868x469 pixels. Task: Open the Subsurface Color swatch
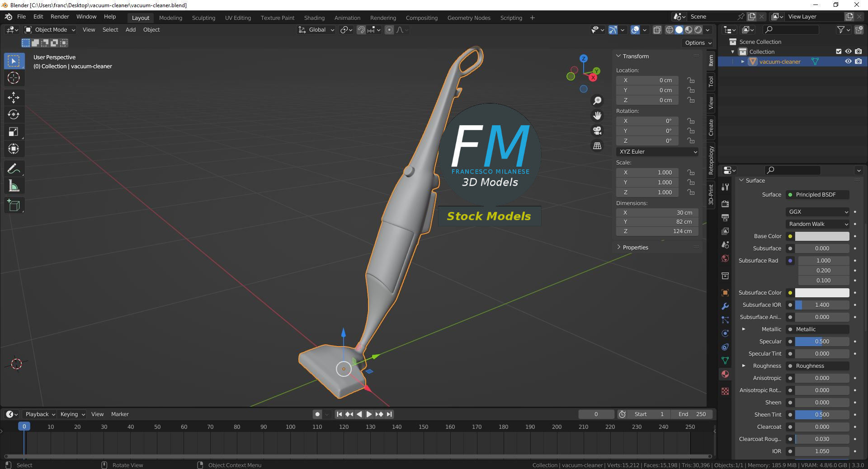[x=822, y=293]
